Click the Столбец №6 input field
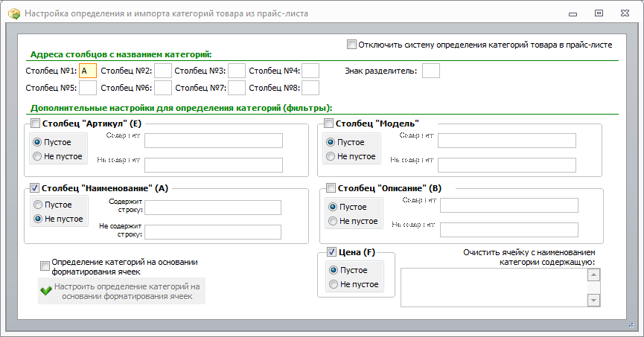This screenshot has width=644, height=337. (163, 88)
